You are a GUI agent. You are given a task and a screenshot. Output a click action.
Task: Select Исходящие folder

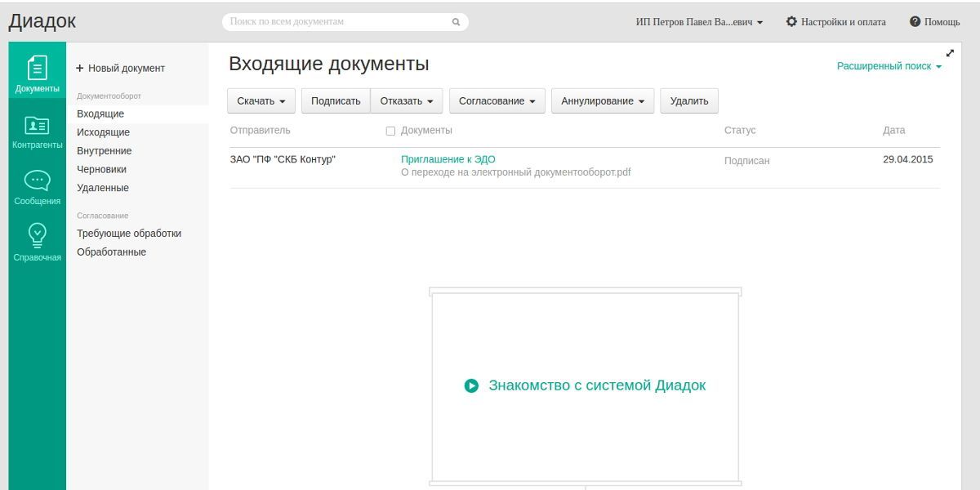(103, 132)
